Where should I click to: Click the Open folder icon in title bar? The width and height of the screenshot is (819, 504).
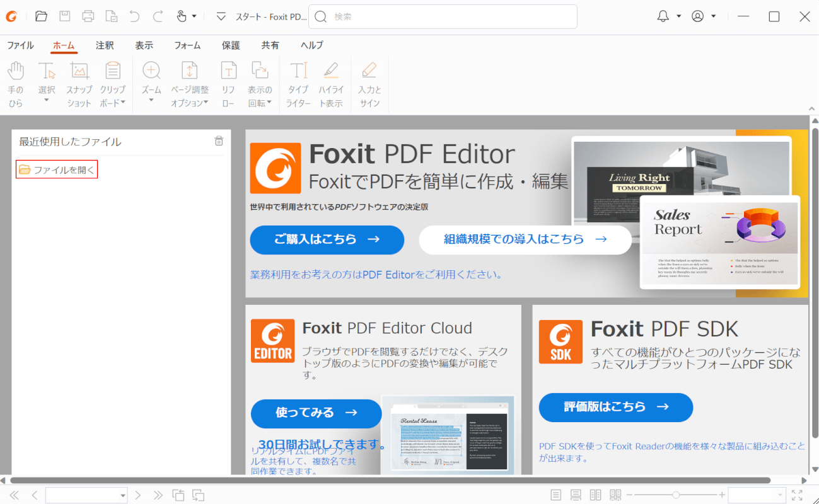(41, 16)
